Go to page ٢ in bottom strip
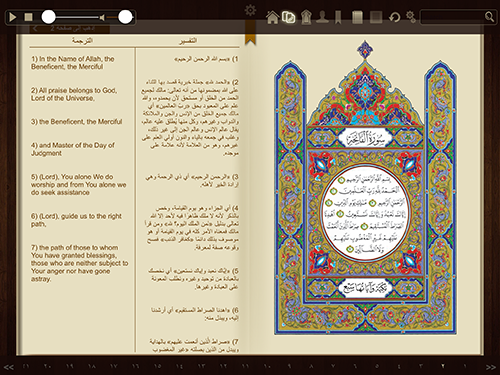500x375 pixels. coord(443,366)
